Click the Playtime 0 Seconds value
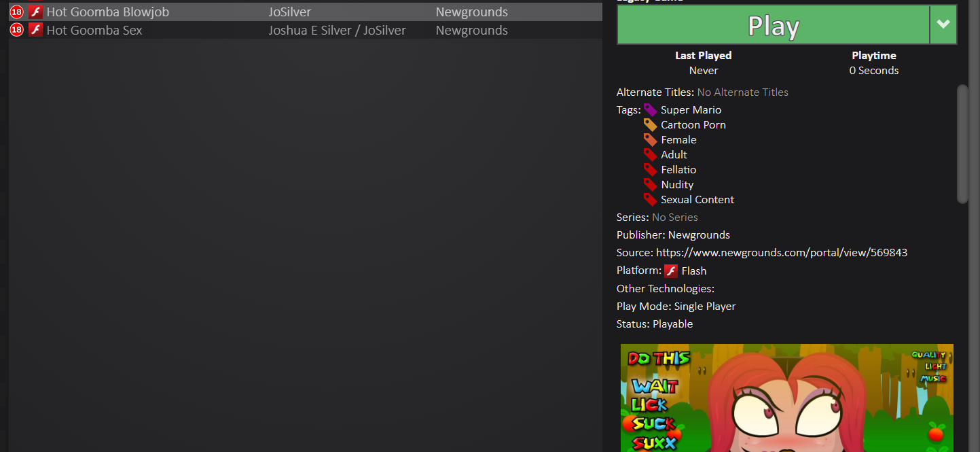The width and height of the screenshot is (980, 452). [x=874, y=70]
